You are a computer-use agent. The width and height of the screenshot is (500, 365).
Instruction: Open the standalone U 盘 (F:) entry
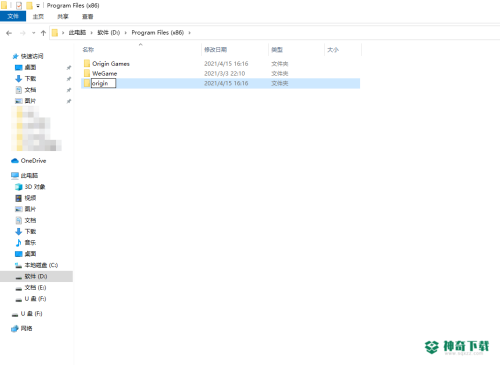tap(31, 314)
